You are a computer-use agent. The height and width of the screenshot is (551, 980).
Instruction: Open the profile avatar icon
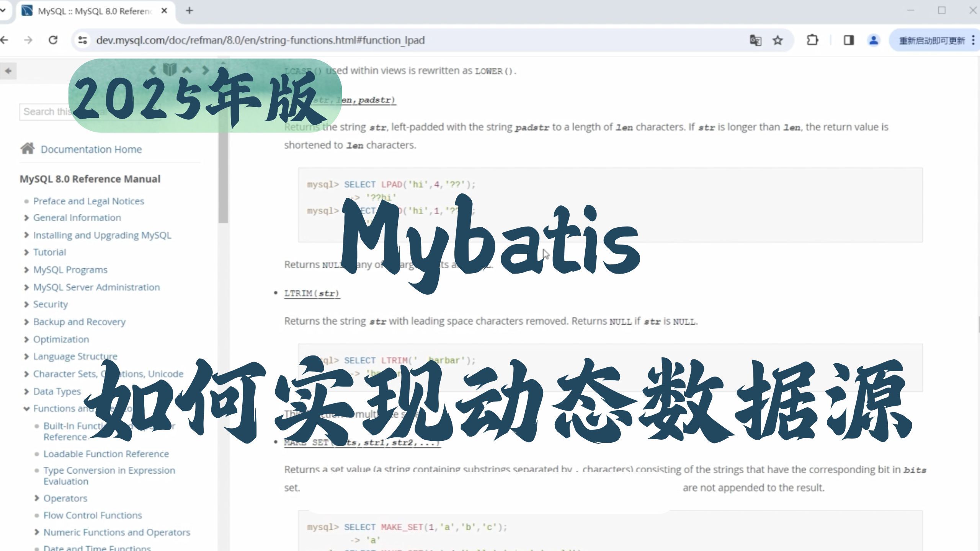[x=873, y=40]
